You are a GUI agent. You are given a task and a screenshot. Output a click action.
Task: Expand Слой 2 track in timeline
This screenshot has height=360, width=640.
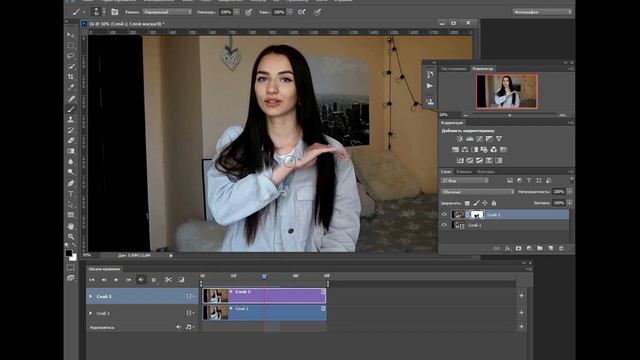tap(91, 296)
